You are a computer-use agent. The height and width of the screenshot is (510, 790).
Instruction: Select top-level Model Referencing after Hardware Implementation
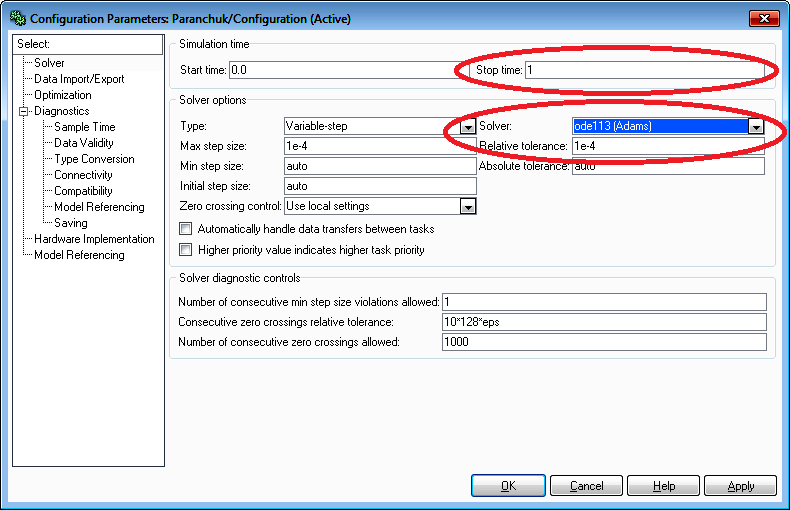point(79,255)
